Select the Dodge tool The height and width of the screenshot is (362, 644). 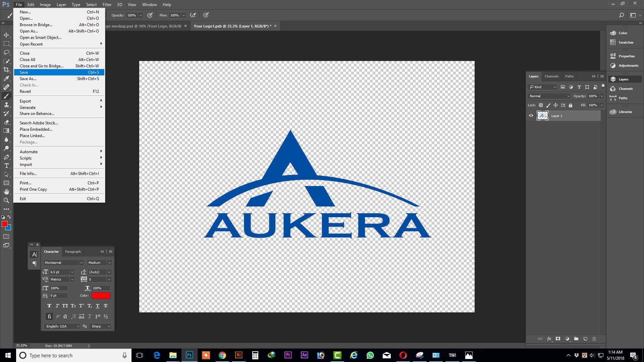(6, 148)
